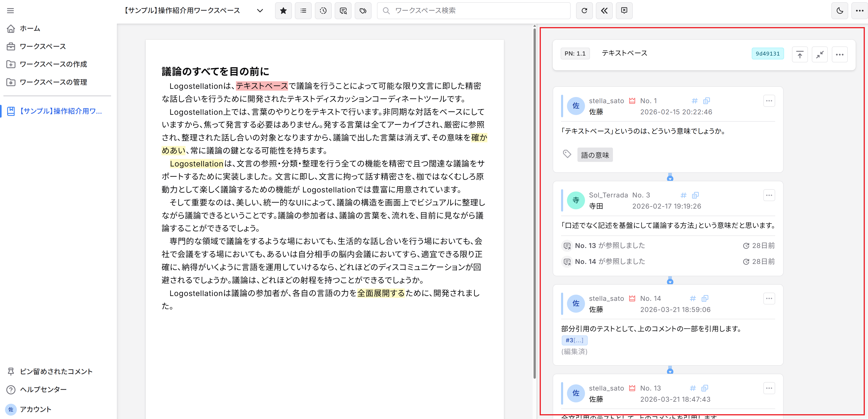Open the 【サンプル】操作紹介用ワ... workspace item
The width and height of the screenshot is (868, 419).
[55, 111]
